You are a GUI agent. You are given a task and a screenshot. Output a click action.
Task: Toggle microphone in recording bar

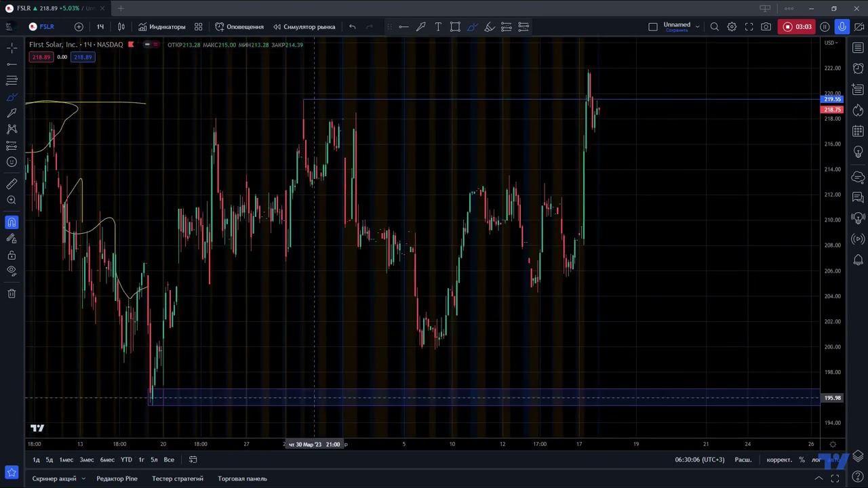coord(842,26)
